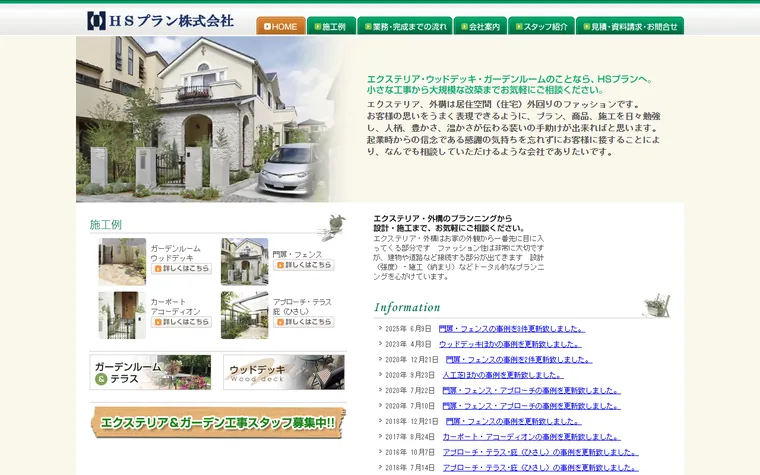Click the date text 2023年 4月3日
760x475 pixels.
point(408,345)
